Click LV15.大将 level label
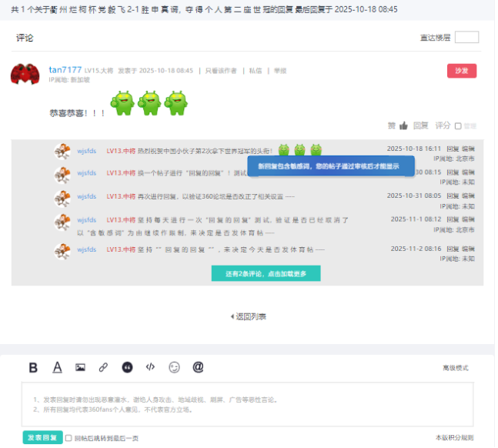The image size is (498, 448). tap(99, 71)
